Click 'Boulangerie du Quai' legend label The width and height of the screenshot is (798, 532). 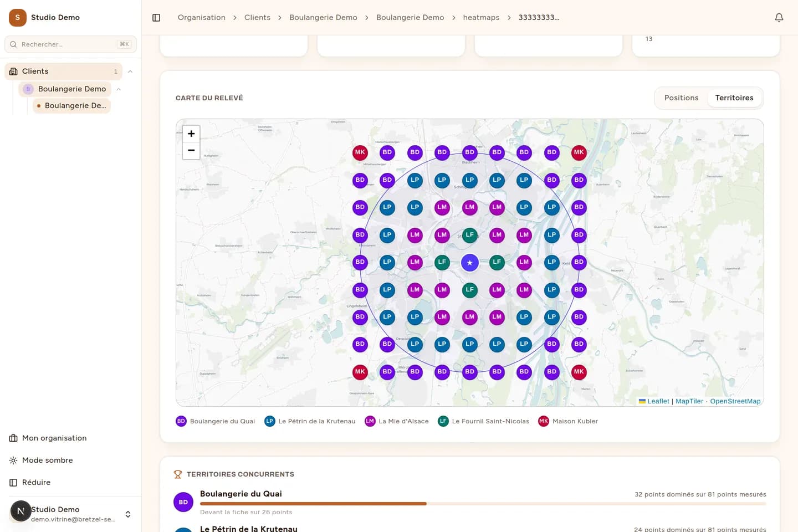click(x=222, y=421)
